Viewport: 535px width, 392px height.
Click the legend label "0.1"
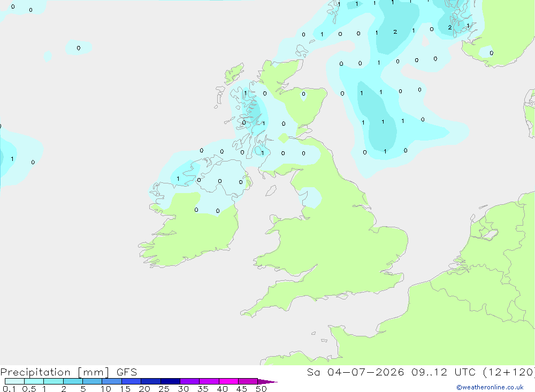(9, 389)
